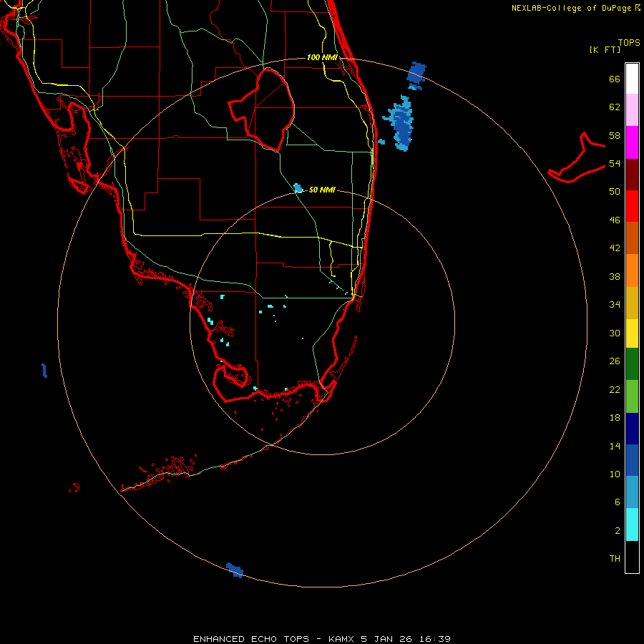Click the magenta legend swatch

pos(632,142)
